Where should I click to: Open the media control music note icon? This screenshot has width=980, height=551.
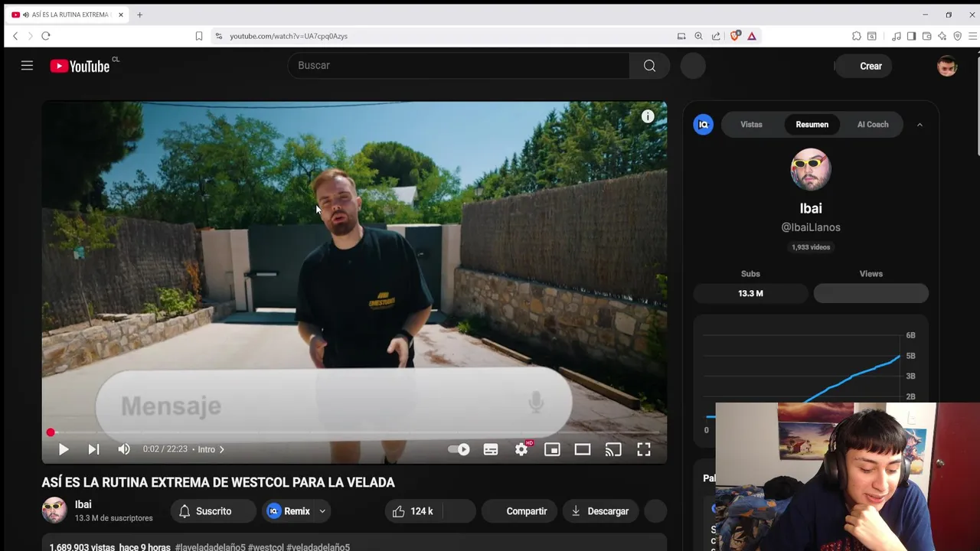896,36
